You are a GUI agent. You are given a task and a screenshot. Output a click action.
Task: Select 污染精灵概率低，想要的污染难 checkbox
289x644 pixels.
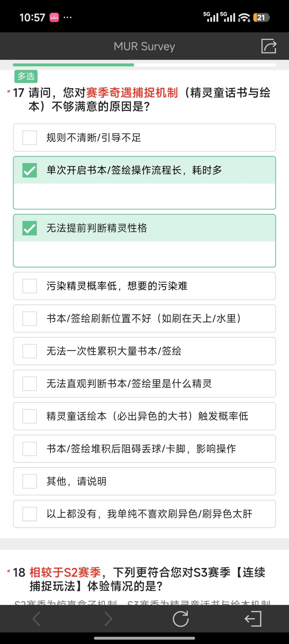[144, 286]
